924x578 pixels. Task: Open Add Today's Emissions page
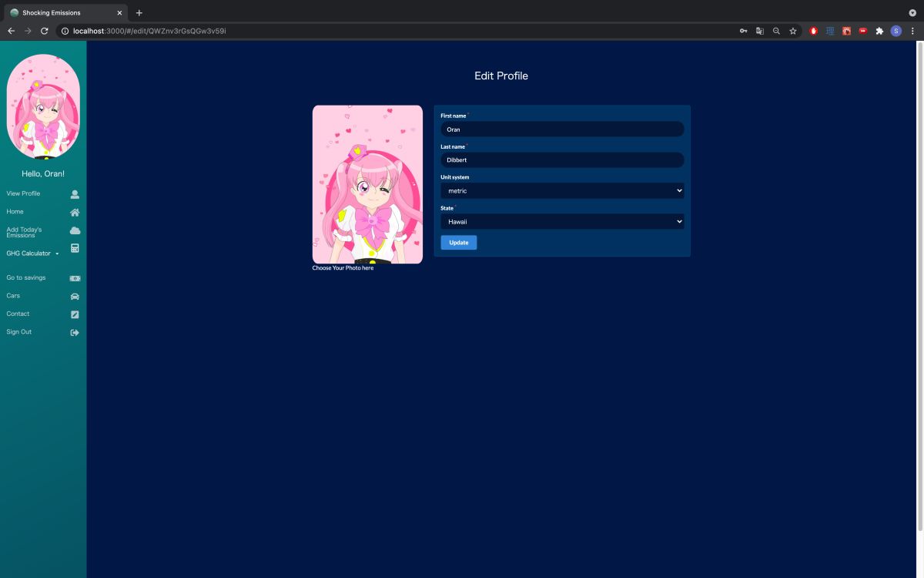coord(24,232)
